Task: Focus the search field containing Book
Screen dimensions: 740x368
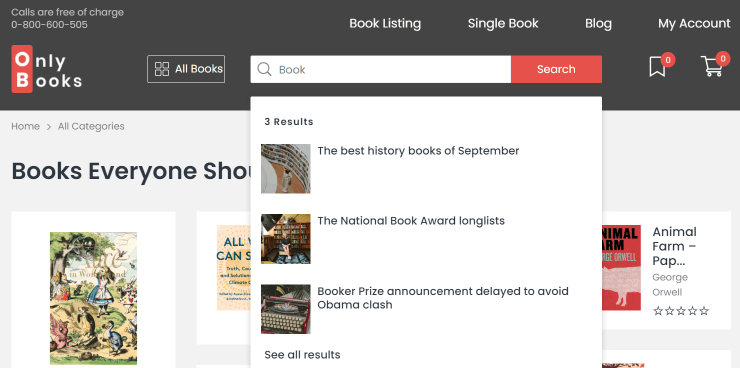Action: click(381, 69)
